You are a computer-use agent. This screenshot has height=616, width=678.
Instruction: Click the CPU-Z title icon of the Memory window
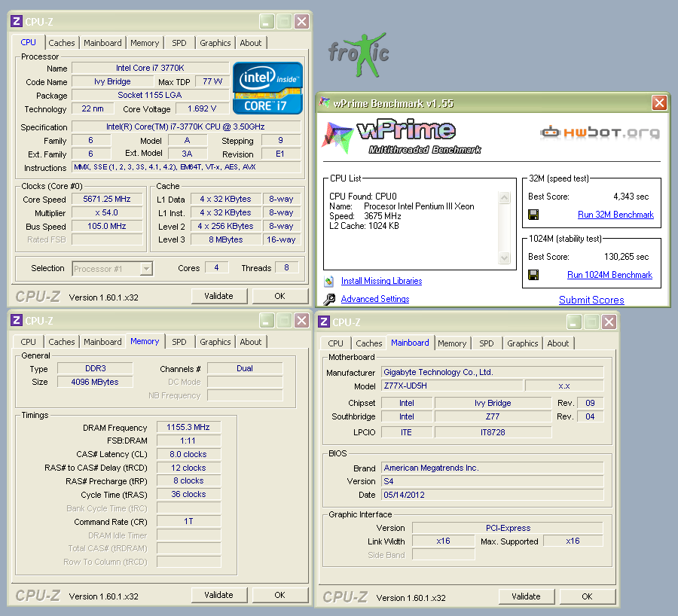[17, 320]
